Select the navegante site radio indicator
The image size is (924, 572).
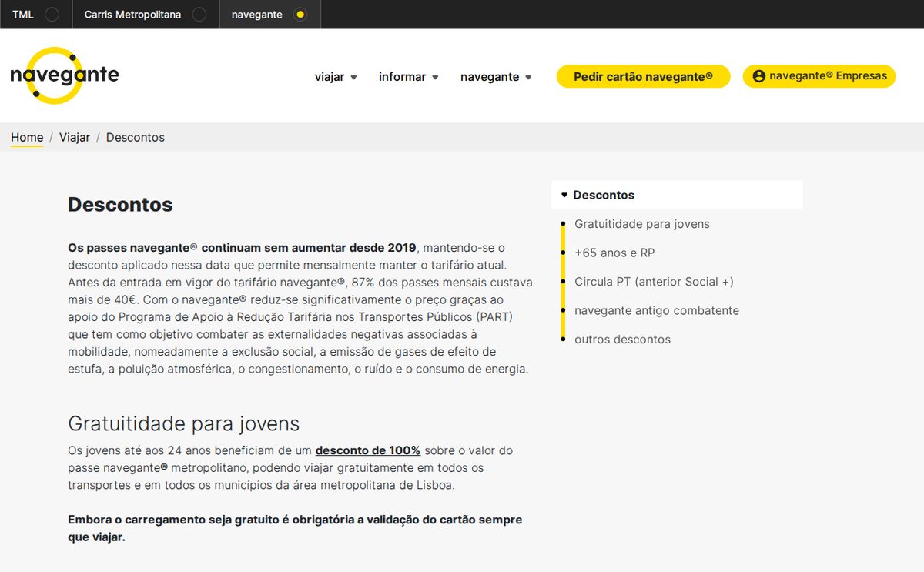pos(300,15)
